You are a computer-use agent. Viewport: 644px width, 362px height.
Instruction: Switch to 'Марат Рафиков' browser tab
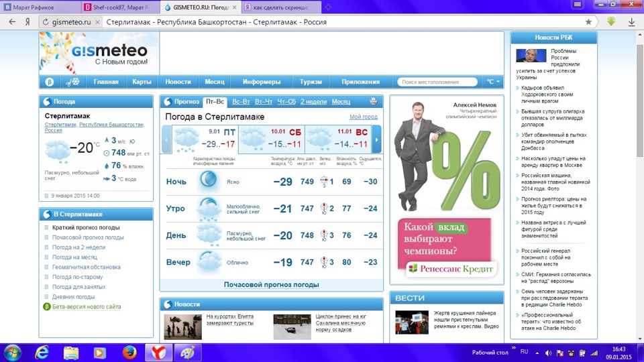(40, 7)
